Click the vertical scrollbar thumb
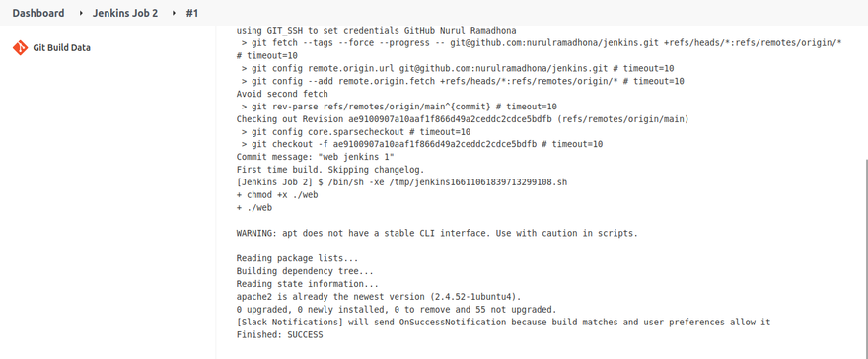 (x=864, y=257)
